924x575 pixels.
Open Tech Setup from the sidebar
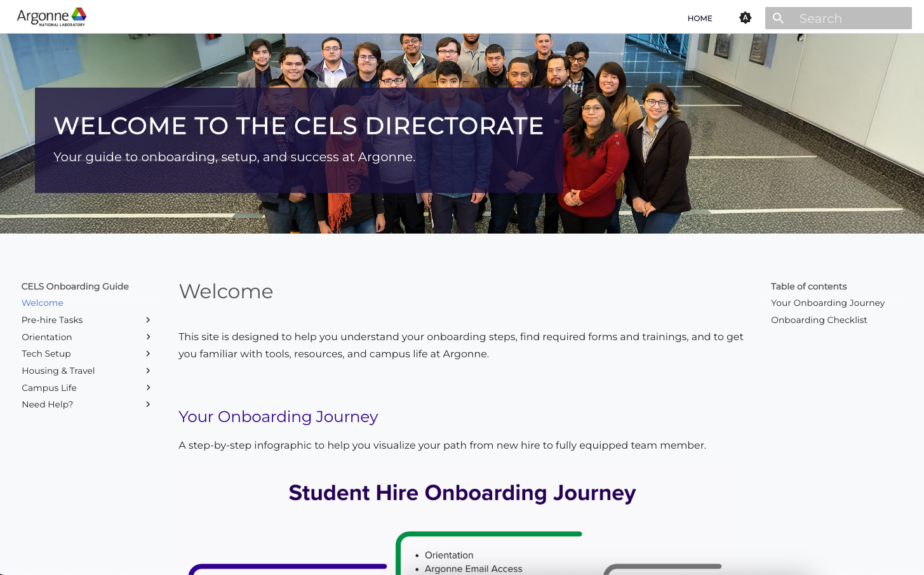coord(46,354)
